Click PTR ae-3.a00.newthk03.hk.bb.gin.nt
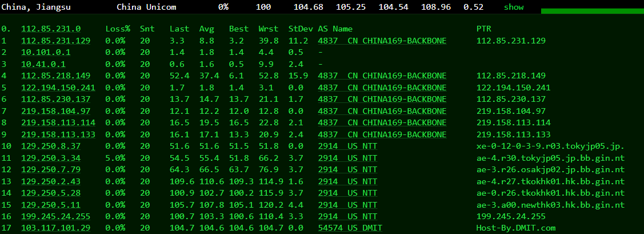The image size is (644, 234). [x=550, y=205]
